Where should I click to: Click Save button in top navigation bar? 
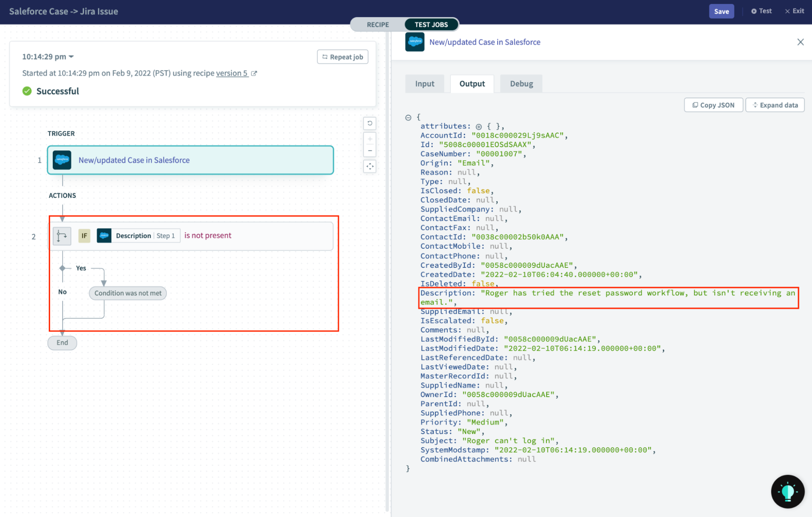coord(721,11)
